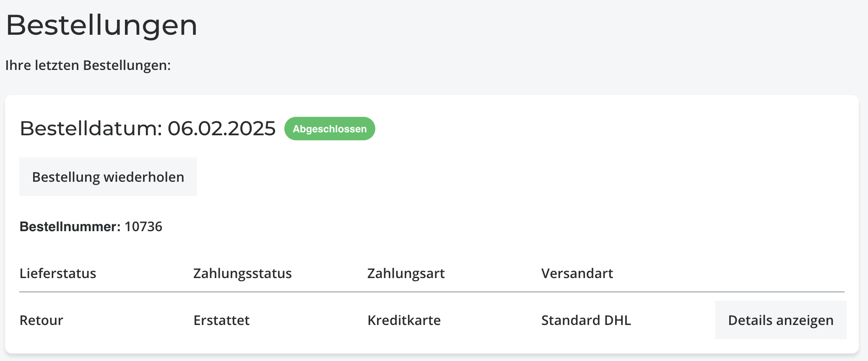868x361 pixels.
Task: Click the Erstattet payment status value
Action: 221,320
